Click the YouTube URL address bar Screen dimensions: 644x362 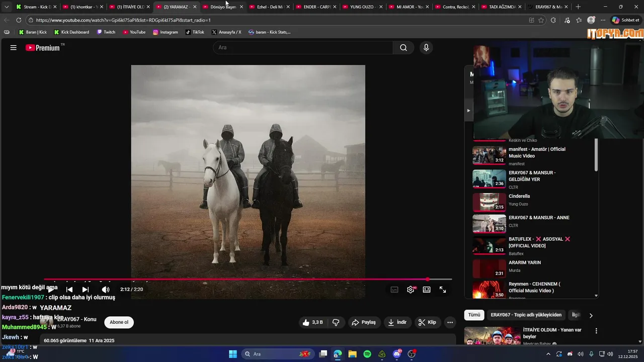[x=277, y=20]
